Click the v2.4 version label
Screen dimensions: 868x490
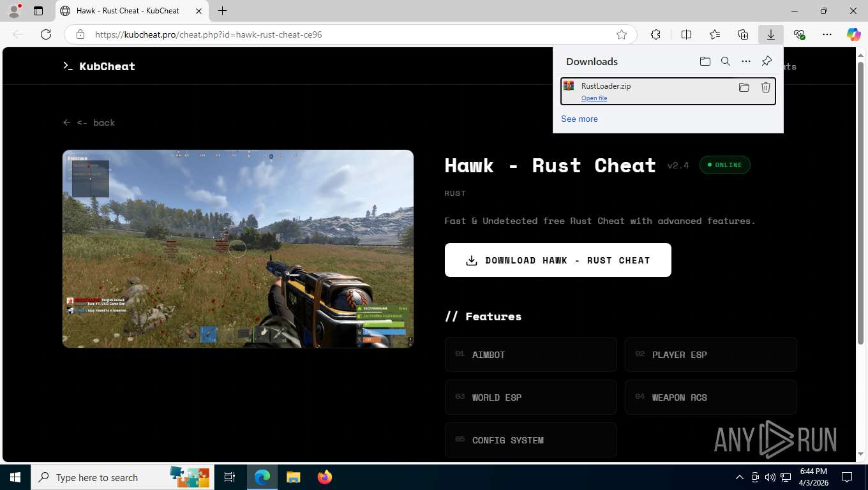(x=678, y=165)
